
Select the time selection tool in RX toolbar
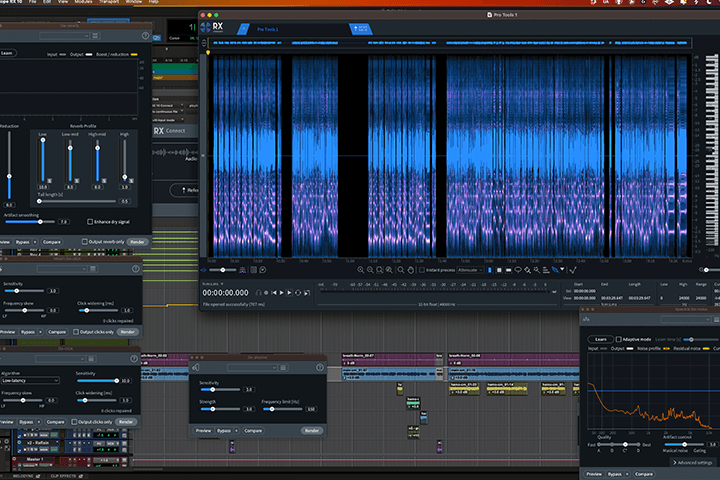coord(489,270)
